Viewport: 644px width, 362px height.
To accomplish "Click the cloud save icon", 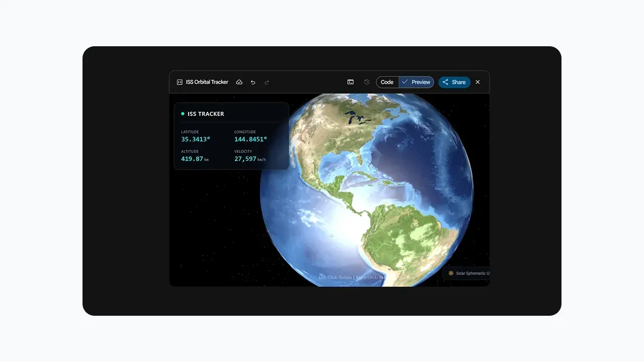I will (239, 82).
